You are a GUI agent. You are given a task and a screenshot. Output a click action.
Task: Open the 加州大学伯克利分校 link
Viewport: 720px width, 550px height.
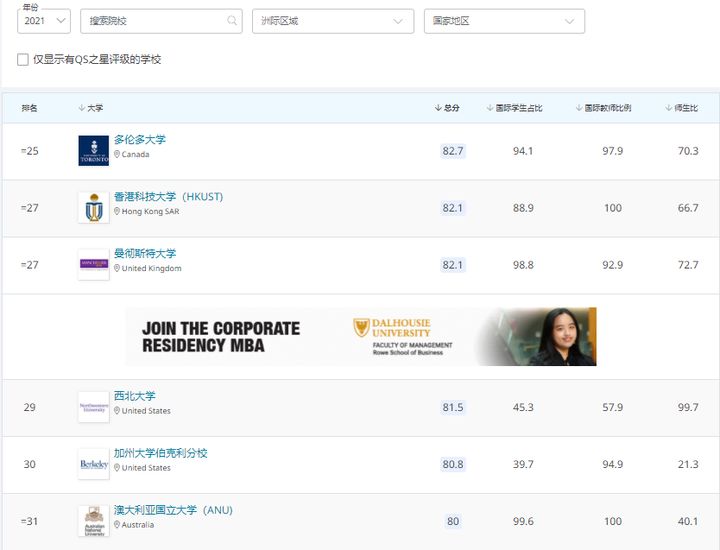click(161, 453)
